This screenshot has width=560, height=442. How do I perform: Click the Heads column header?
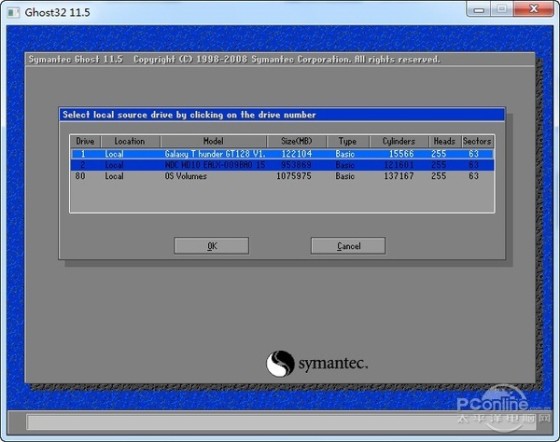(x=444, y=141)
